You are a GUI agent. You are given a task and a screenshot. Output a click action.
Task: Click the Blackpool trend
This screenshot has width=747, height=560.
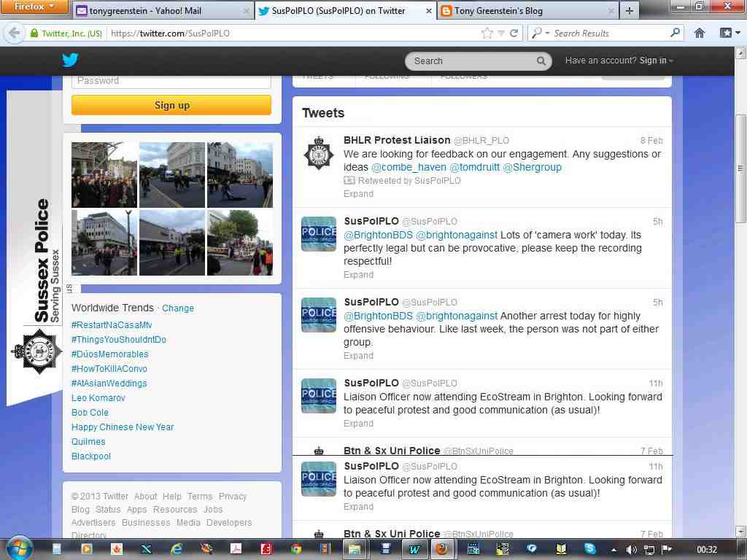(x=91, y=456)
